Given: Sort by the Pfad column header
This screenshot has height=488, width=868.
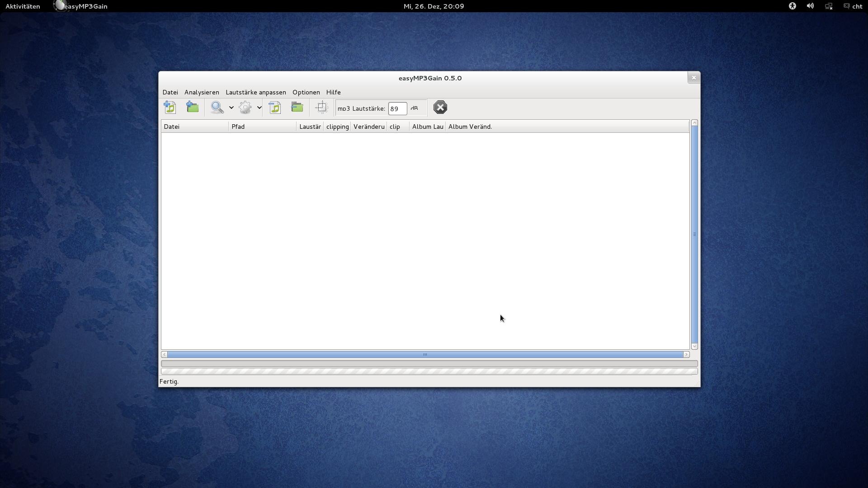Looking at the screenshot, I should (263, 127).
